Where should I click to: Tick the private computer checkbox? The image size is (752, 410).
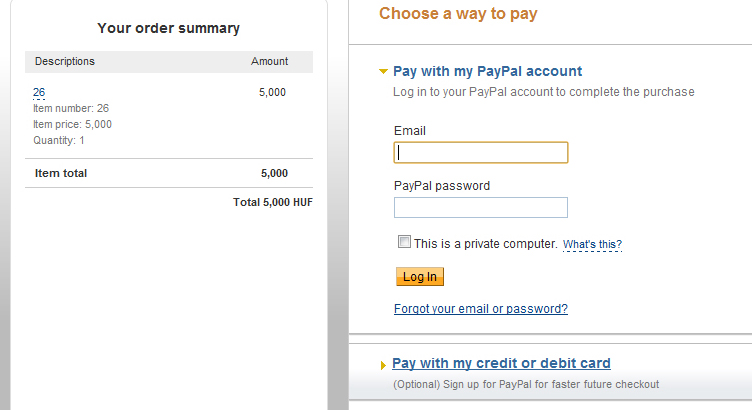[404, 242]
